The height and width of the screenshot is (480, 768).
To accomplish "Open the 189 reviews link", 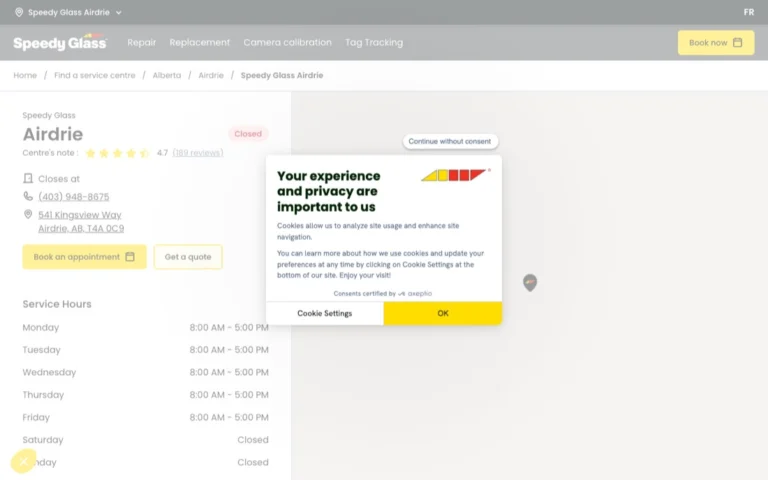I will [198, 153].
